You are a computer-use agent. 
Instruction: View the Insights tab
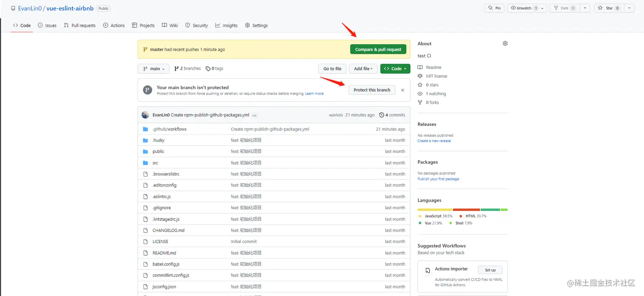click(x=226, y=26)
